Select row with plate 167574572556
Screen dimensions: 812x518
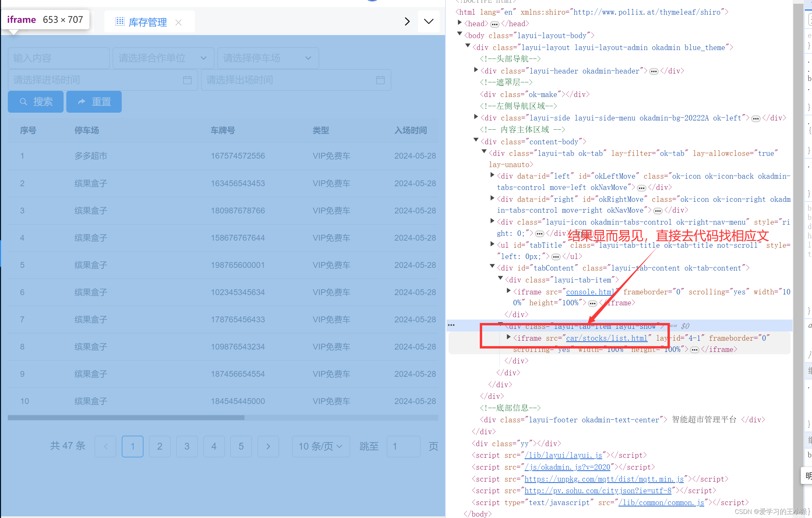coord(223,156)
